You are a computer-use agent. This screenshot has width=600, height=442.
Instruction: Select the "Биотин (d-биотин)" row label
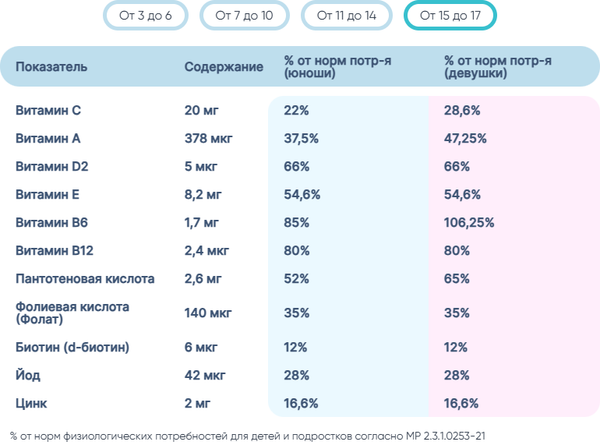coord(72,347)
